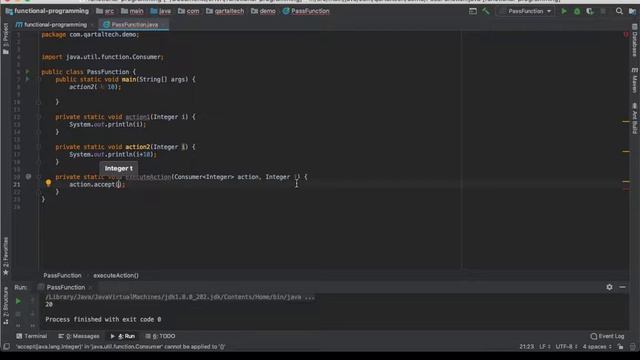This screenshot has height=360, width=640.
Task: Click run gutter arrow beside class PassFunction
Action: coord(27,72)
